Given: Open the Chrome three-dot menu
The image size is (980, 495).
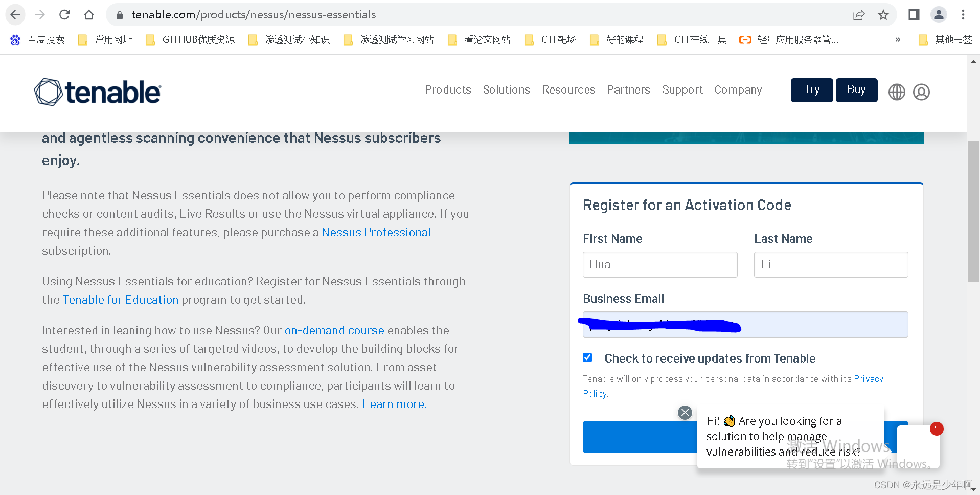Looking at the screenshot, I should 963,15.
